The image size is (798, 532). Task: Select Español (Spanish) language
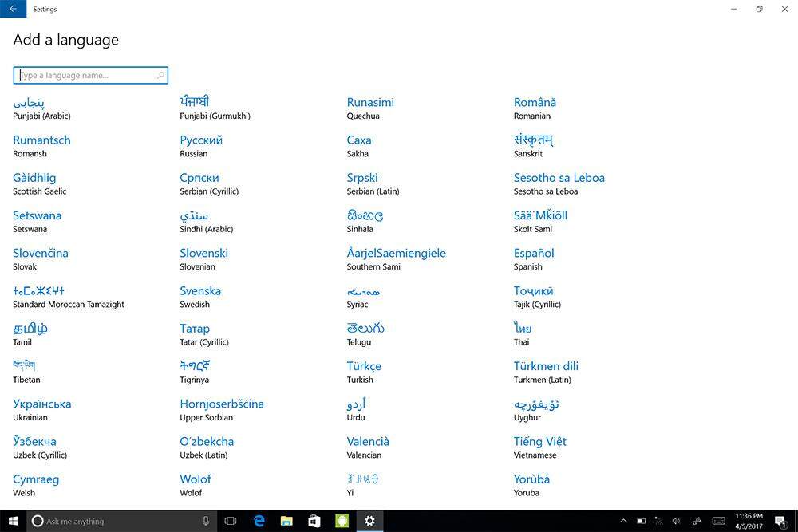coord(534,254)
